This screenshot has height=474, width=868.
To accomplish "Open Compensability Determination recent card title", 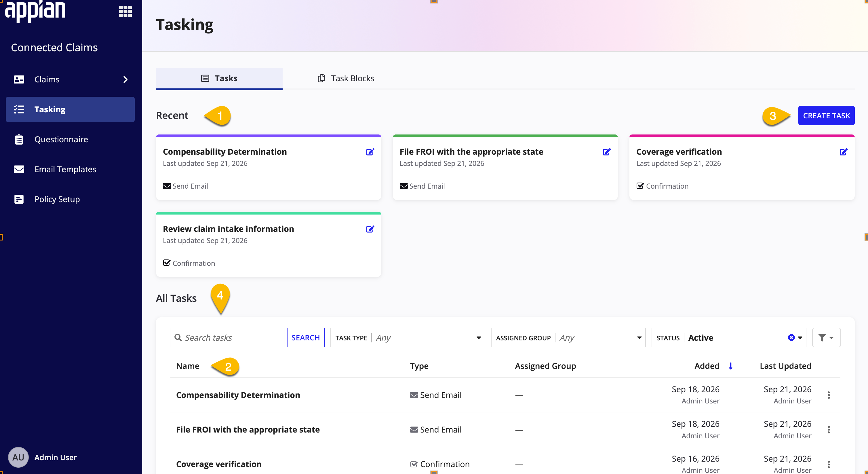I will (225, 152).
